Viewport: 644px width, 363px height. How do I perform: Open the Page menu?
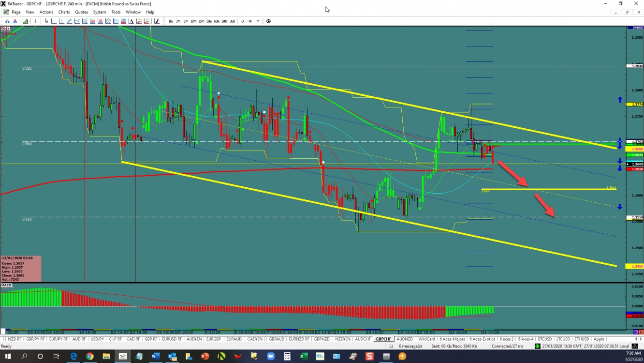(16, 12)
